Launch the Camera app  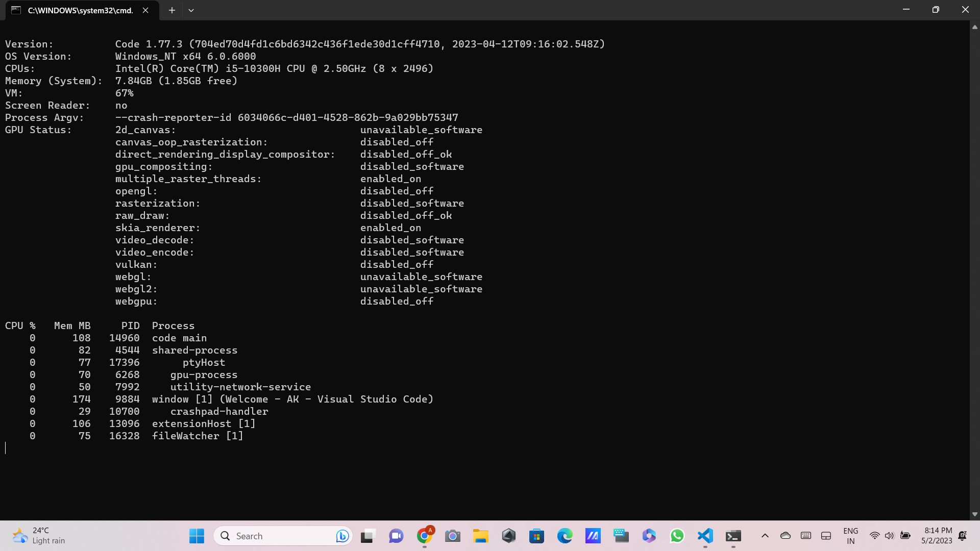(x=452, y=536)
